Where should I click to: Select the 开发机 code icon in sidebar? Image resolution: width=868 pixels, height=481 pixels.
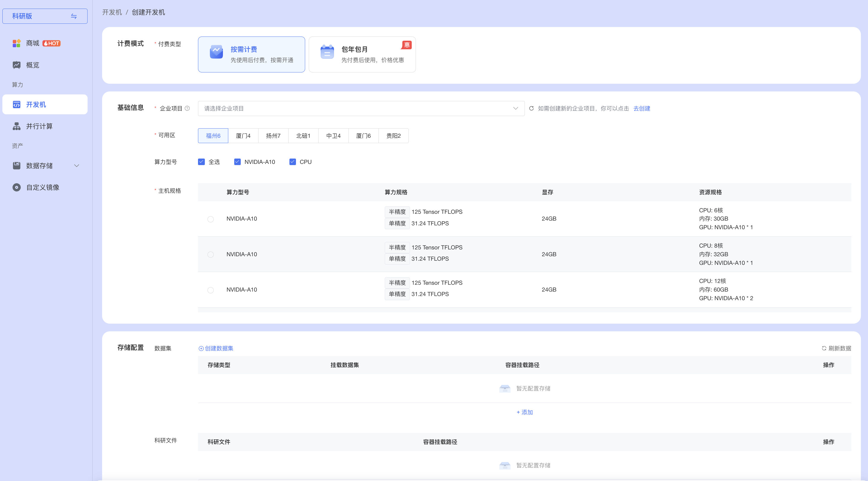coord(17,105)
